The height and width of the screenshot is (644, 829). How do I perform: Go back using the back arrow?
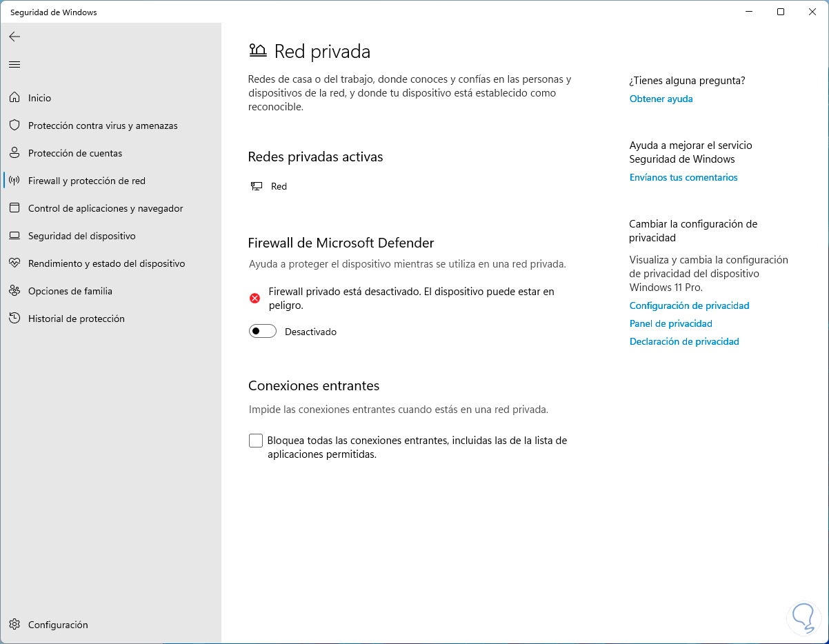(x=14, y=37)
